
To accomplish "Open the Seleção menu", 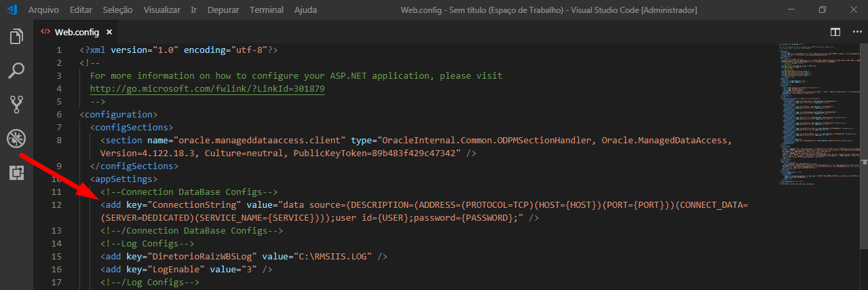I will tap(118, 10).
